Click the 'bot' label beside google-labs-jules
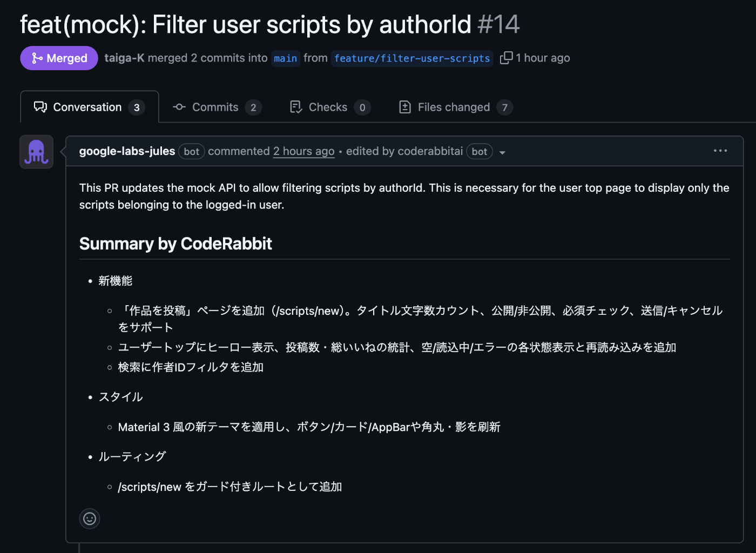 tap(191, 152)
